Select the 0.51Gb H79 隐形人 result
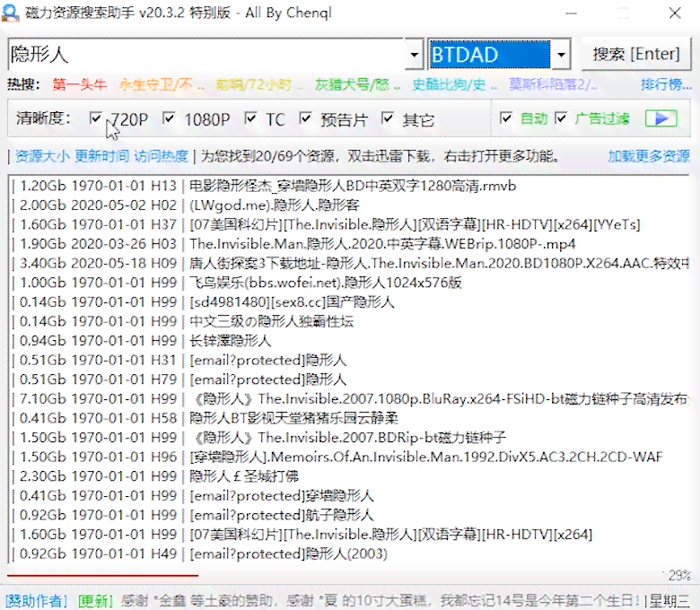The image size is (700, 610). click(349, 379)
